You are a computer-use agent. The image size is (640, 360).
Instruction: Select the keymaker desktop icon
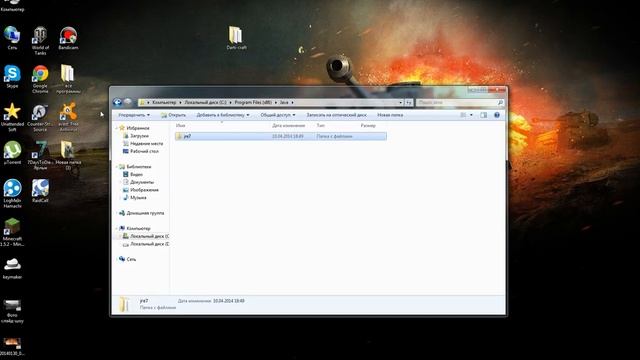point(12,268)
